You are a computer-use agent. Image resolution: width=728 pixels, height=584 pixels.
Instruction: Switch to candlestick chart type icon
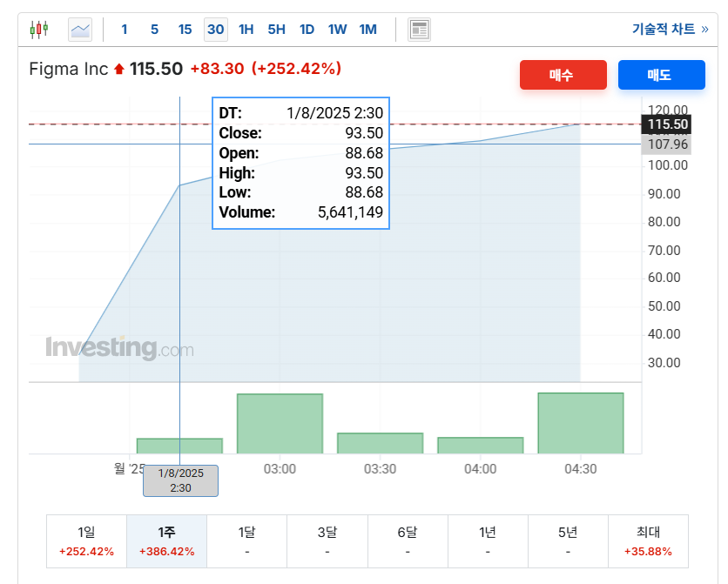pyautogui.click(x=39, y=30)
